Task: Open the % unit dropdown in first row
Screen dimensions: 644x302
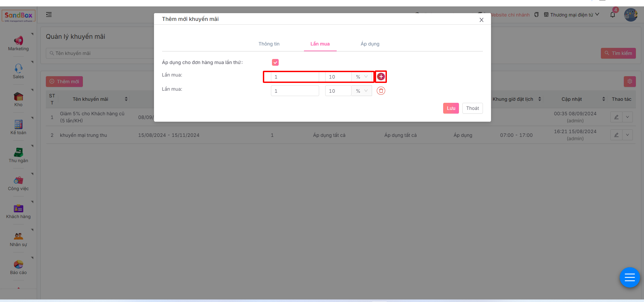Action: (362, 77)
